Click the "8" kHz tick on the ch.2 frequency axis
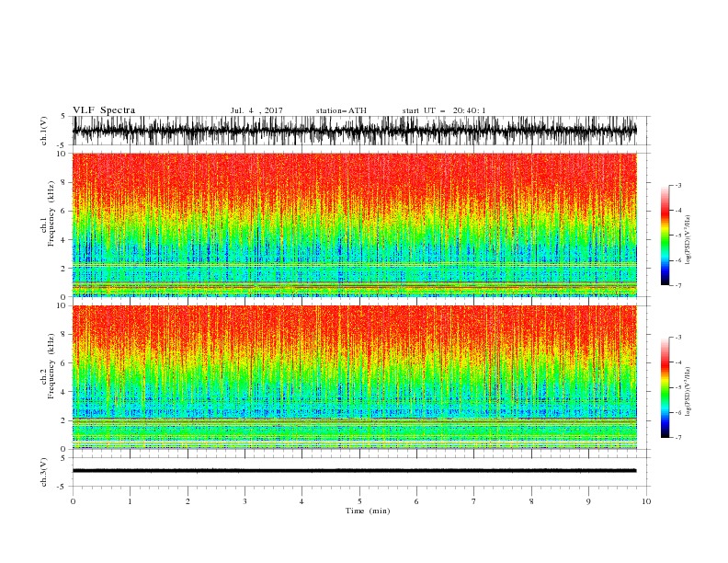Viewport: 728px width, 563px height. point(63,335)
